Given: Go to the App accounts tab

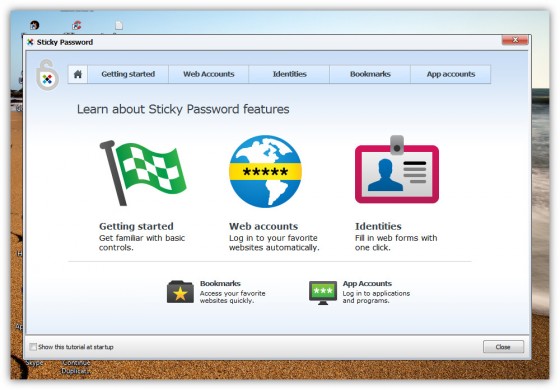Looking at the screenshot, I should (451, 74).
